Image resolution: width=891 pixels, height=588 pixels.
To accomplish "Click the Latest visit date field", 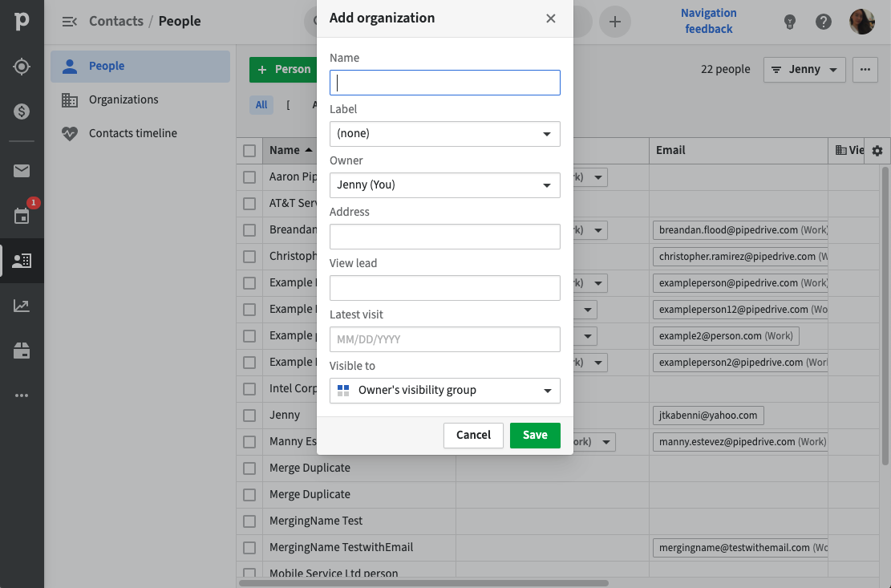I will click(x=444, y=339).
